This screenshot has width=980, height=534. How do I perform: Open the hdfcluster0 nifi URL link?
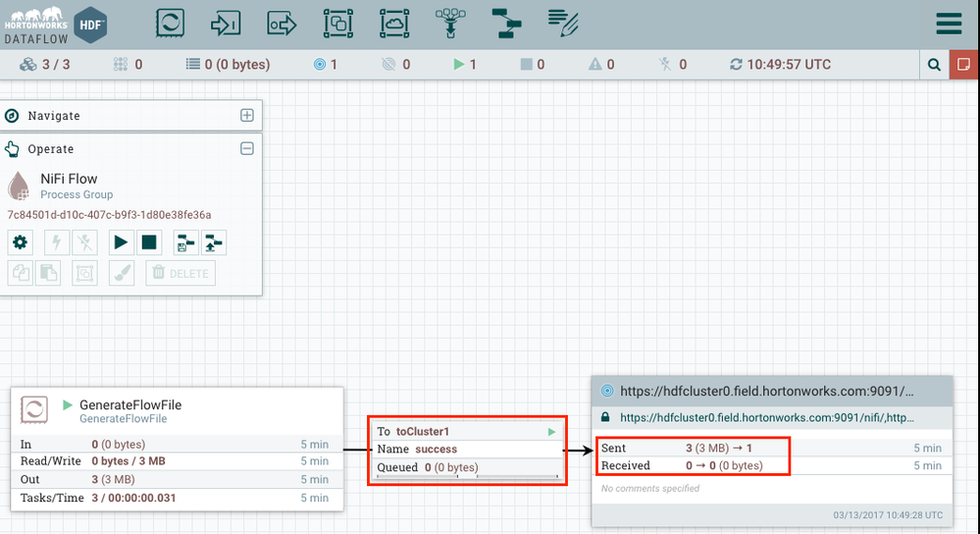click(x=767, y=418)
